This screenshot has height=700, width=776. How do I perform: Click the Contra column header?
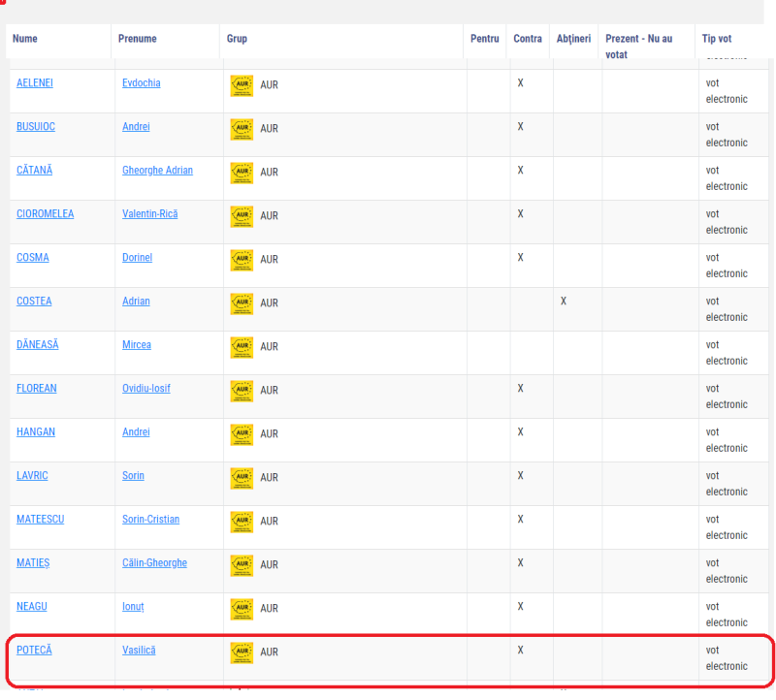528,39
